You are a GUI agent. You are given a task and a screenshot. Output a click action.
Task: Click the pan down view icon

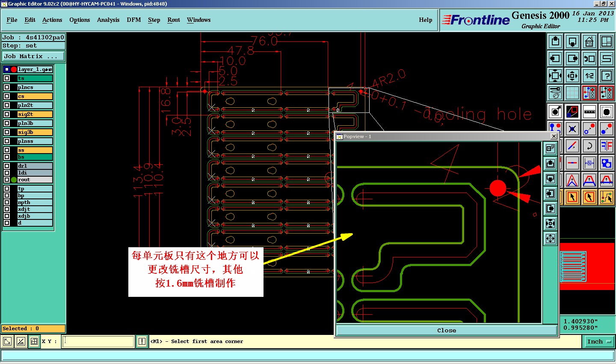(572, 41)
